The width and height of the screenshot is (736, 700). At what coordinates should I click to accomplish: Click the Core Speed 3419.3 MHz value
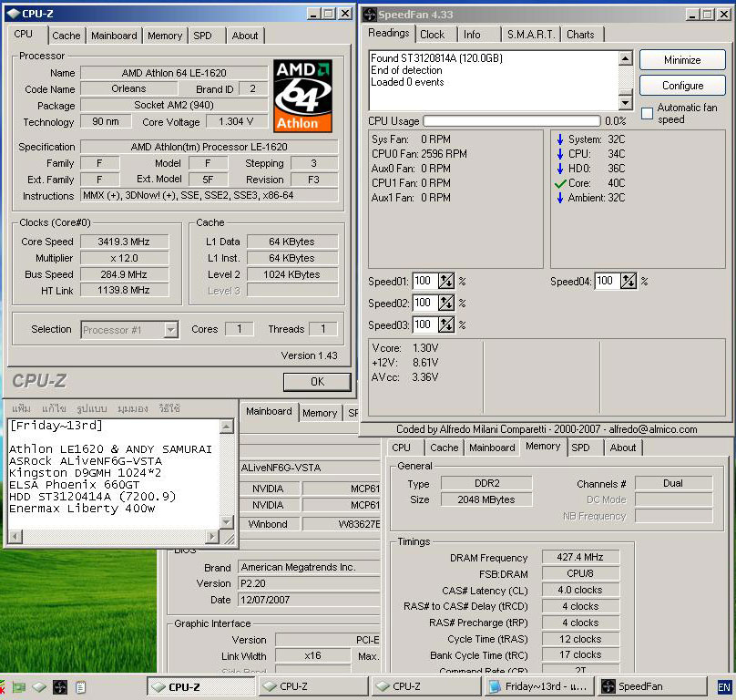(125, 242)
